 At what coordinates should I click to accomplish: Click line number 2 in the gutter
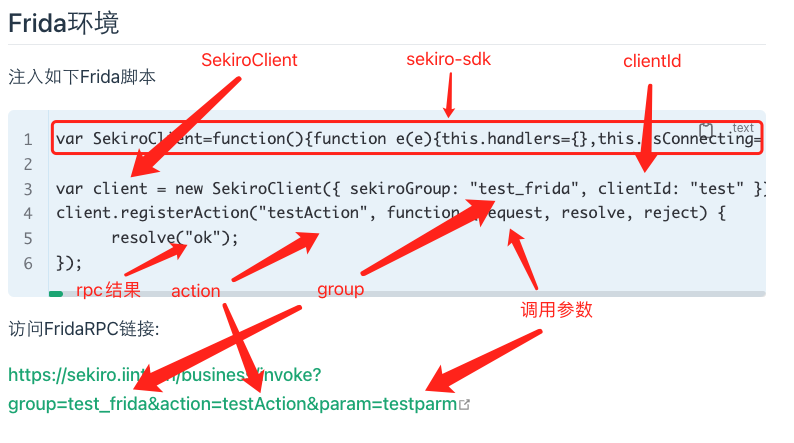28,164
